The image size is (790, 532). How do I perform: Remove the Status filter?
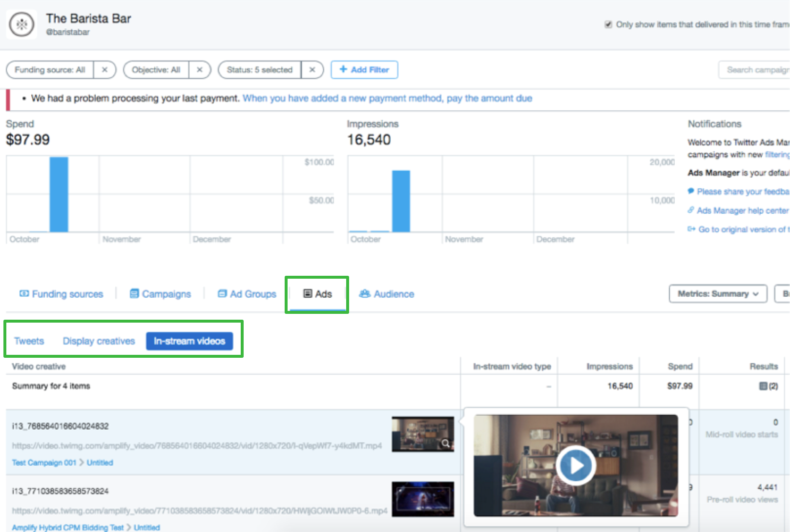[x=312, y=70]
